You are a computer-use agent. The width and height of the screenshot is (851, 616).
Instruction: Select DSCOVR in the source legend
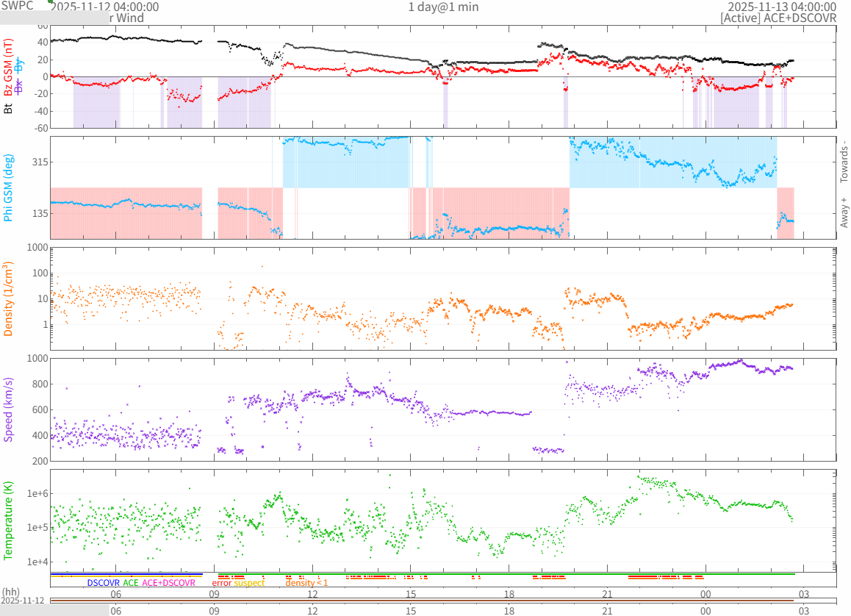click(x=104, y=583)
